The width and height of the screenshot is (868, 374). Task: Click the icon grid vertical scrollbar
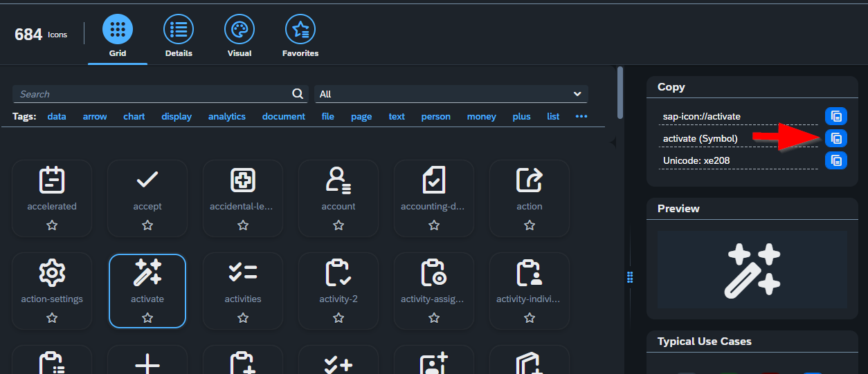620,92
